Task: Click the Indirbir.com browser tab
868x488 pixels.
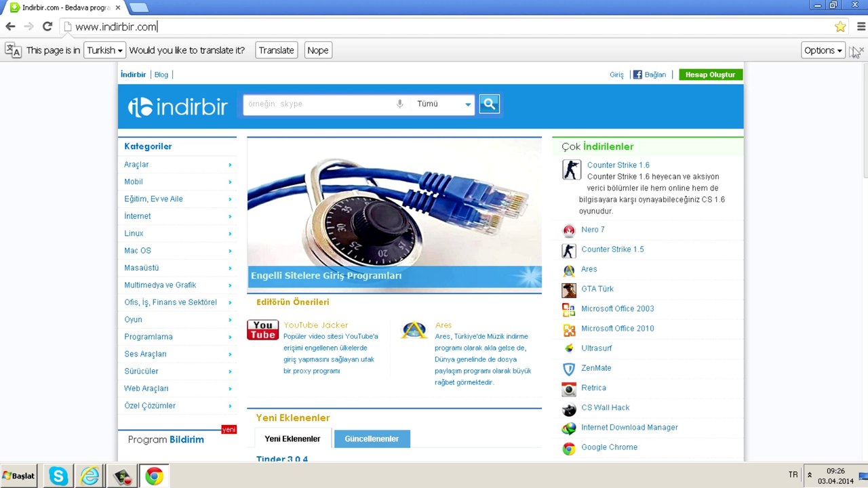Action: tap(65, 7)
